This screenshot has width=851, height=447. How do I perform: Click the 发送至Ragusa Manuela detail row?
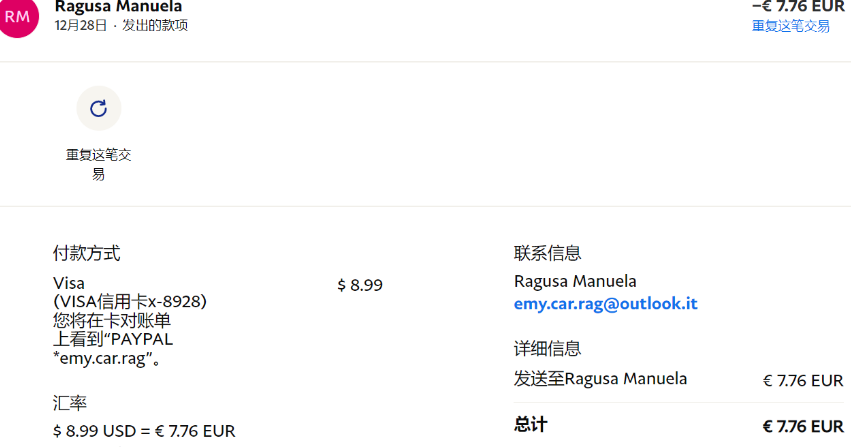coord(600,379)
